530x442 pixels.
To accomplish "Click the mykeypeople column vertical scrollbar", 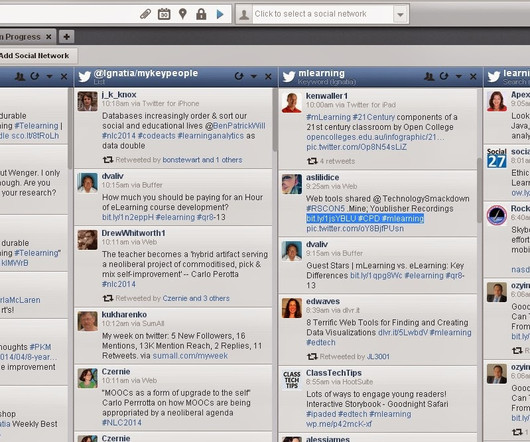I will coord(275,120).
